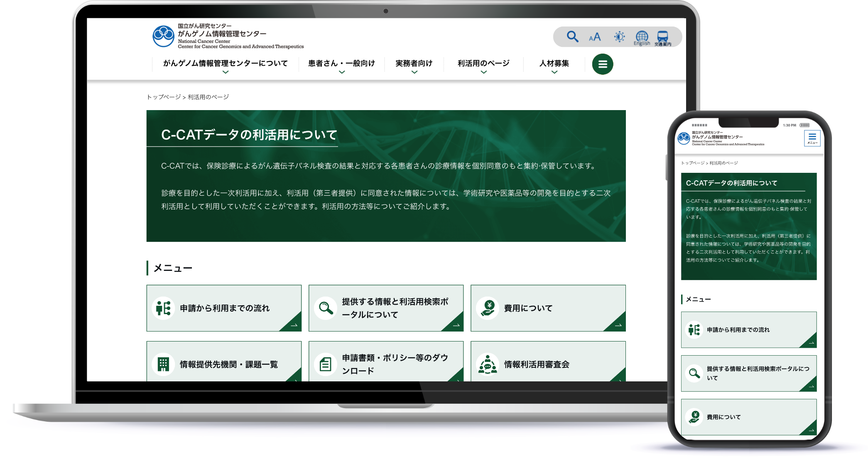
Task: Click flow icon in phone 申請から利用までの流れ card
Action: [694, 329]
